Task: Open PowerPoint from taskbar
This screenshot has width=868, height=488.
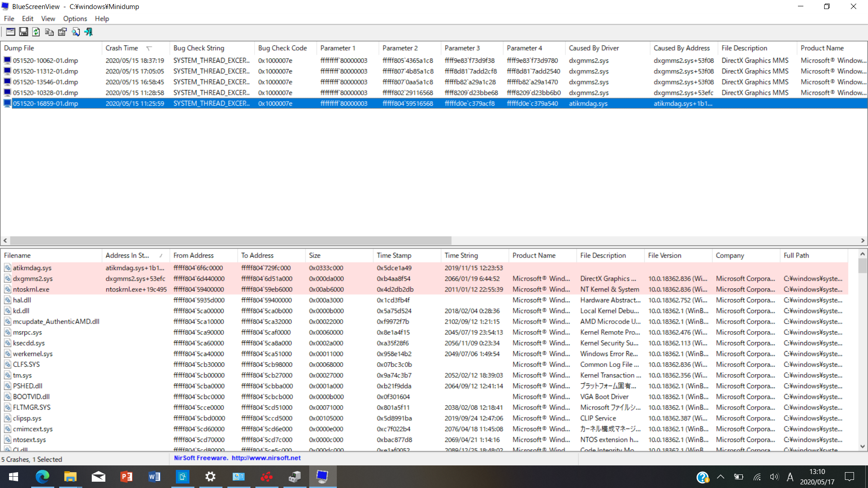Action: pyautogui.click(x=126, y=477)
